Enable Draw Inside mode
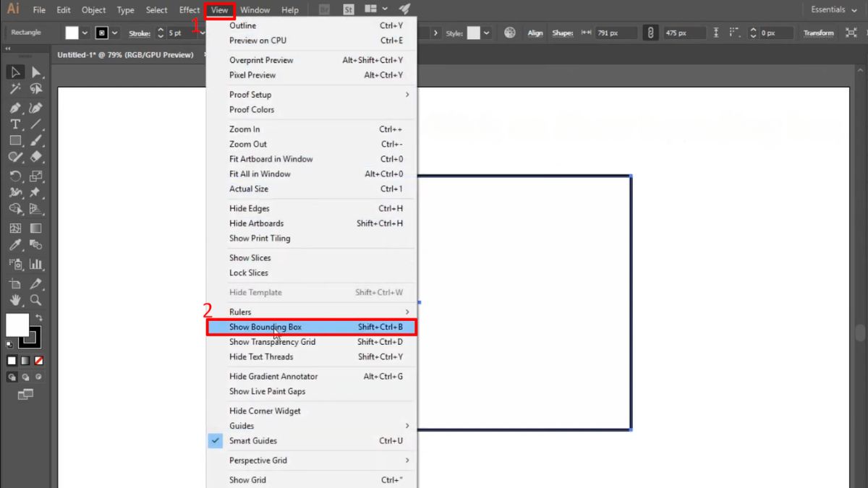This screenshot has height=488, width=868. click(x=39, y=377)
